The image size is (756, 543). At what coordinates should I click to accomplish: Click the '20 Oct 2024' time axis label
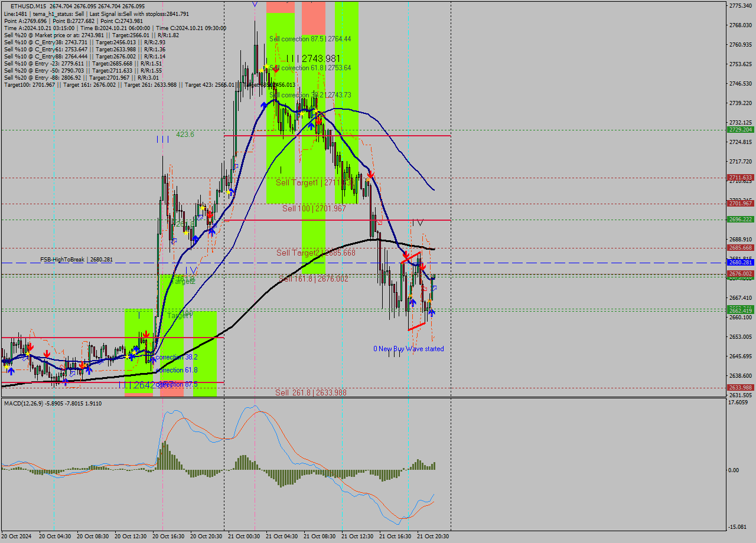coord(17,537)
